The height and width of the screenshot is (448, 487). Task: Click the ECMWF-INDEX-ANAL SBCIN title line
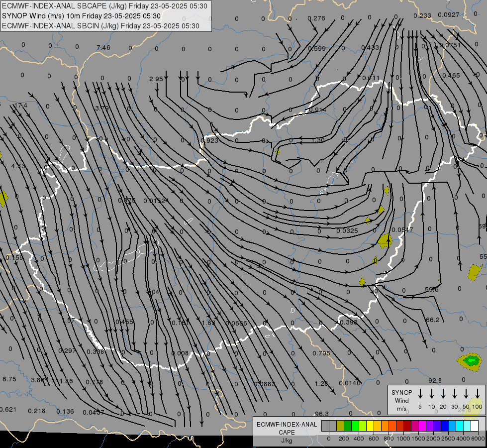pos(100,26)
